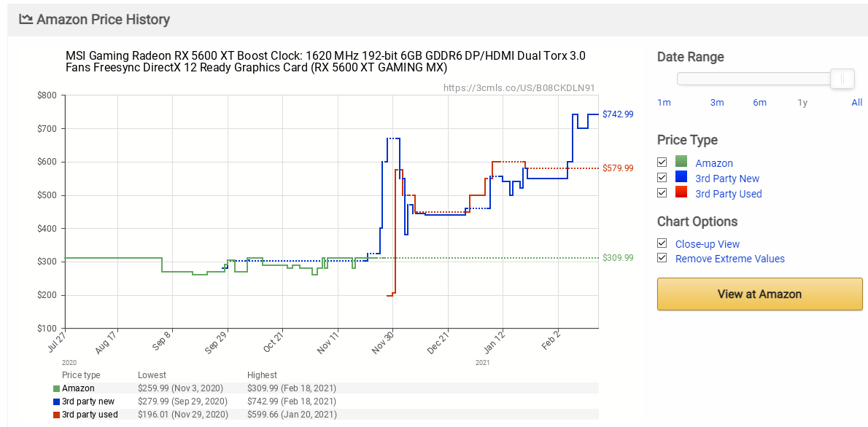Image resolution: width=868 pixels, height=427 pixels.
Task: Uncheck the Close-up View checkbox
Action: click(x=662, y=243)
